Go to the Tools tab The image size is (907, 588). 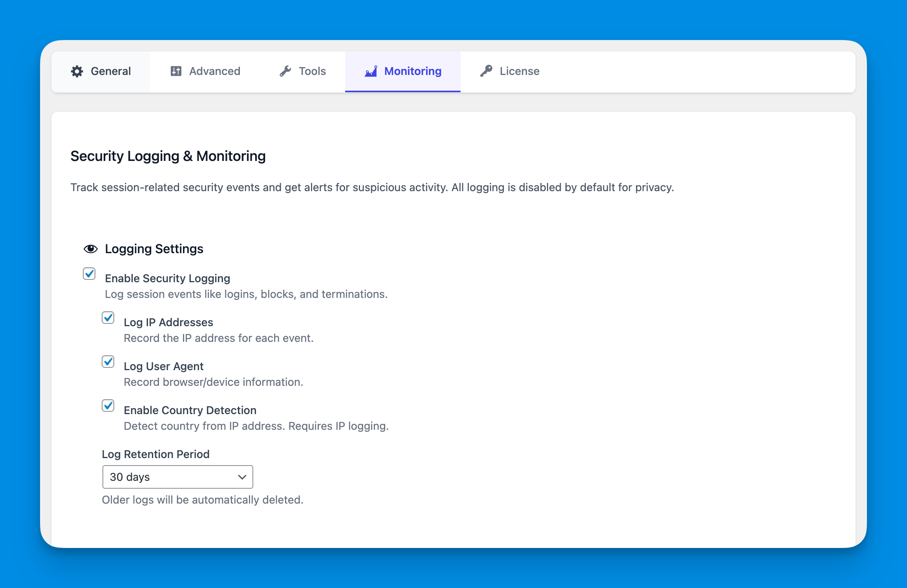tap(312, 71)
